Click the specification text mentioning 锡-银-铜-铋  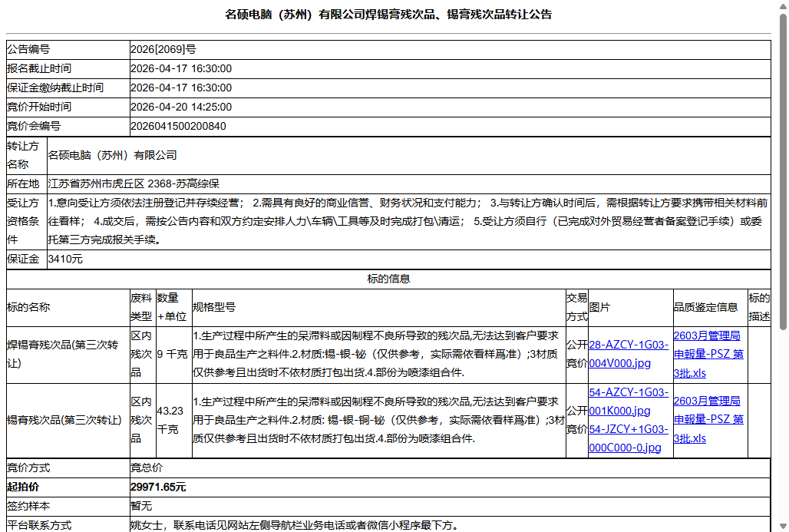[x=378, y=420]
